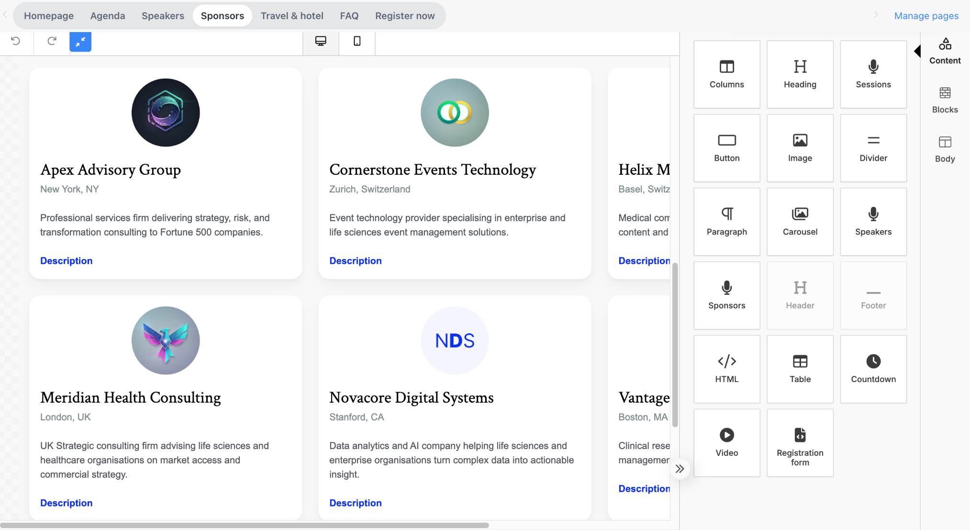
Task: Add a Registration form element
Action: coord(800,443)
